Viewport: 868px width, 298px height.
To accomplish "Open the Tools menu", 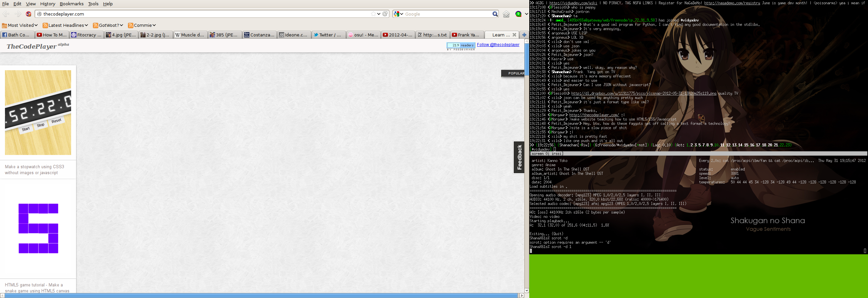I will tap(93, 4).
